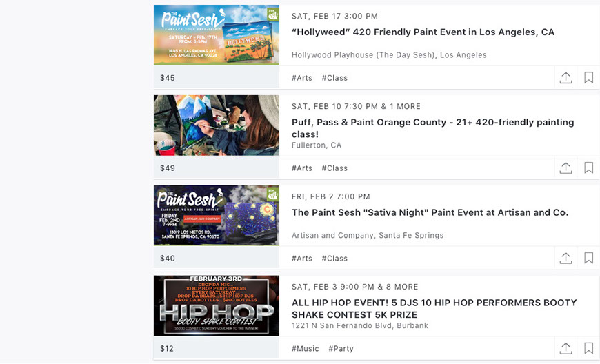The width and height of the screenshot is (600, 364).
Task: Click the Hip Hop Booty Shake Contest thumbnail
Action: 217,306
